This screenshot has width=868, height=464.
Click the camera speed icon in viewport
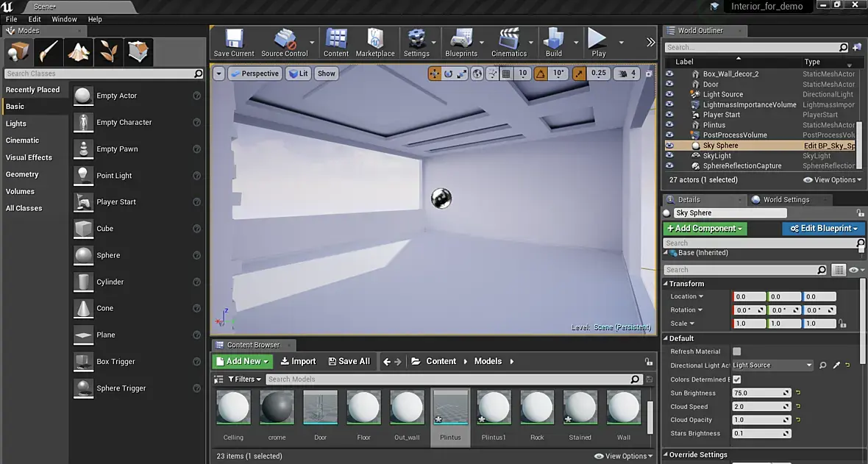tap(623, 74)
